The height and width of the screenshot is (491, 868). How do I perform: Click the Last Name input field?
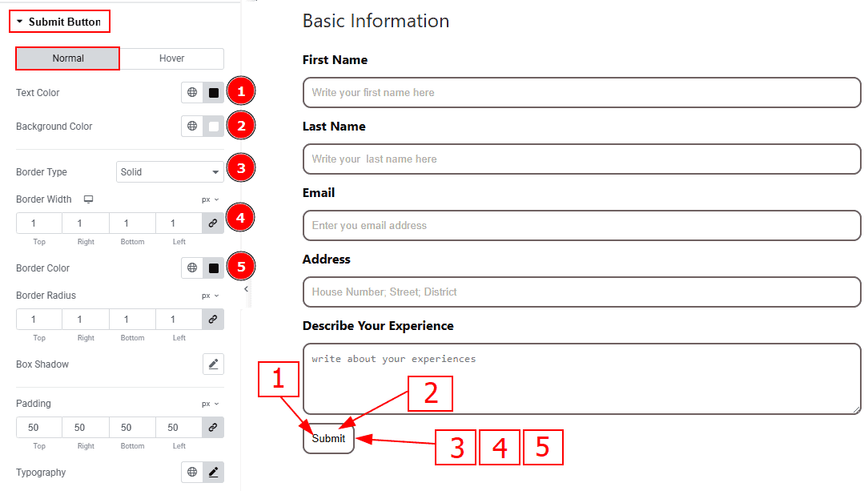coord(582,159)
